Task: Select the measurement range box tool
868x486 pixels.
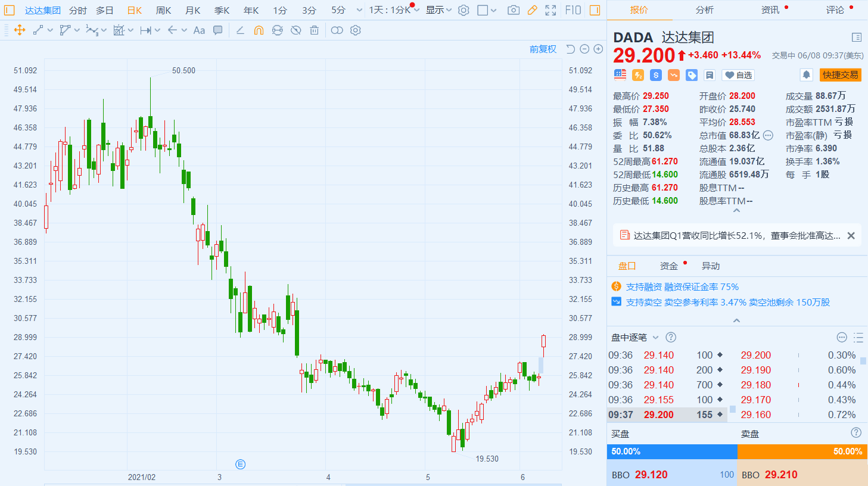Action: tap(119, 30)
